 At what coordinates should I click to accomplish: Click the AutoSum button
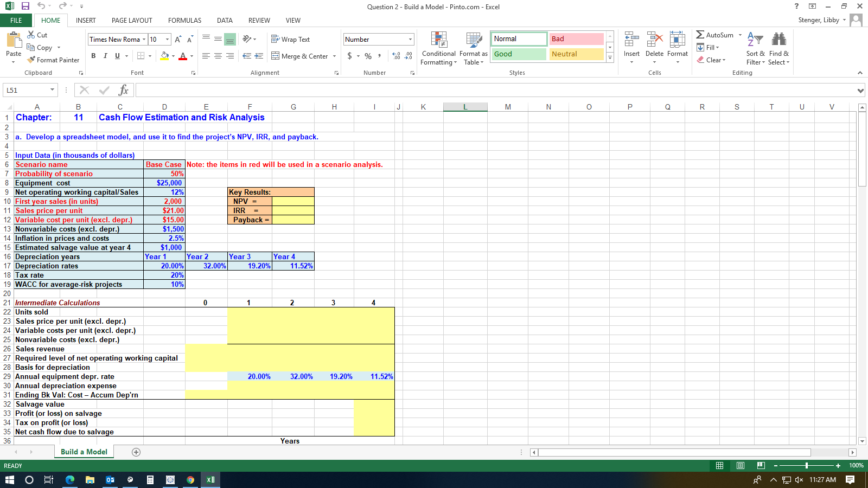[715, 35]
